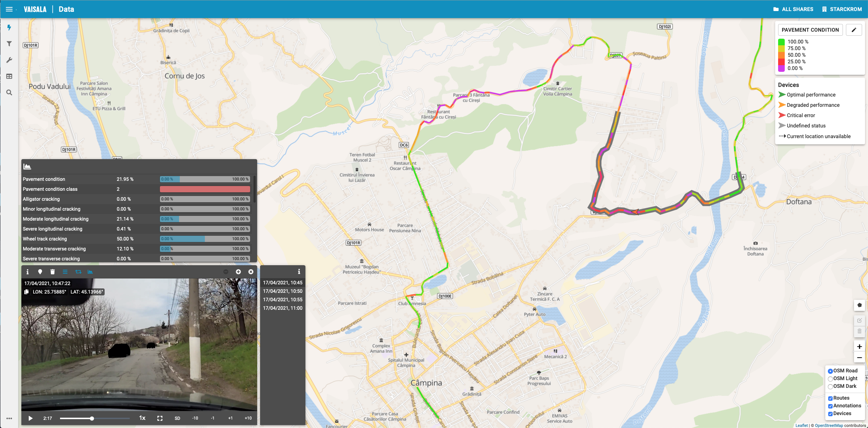Screen dimensions: 868x428
Task: Click the filter funnel icon in sidebar
Action: coord(9,44)
